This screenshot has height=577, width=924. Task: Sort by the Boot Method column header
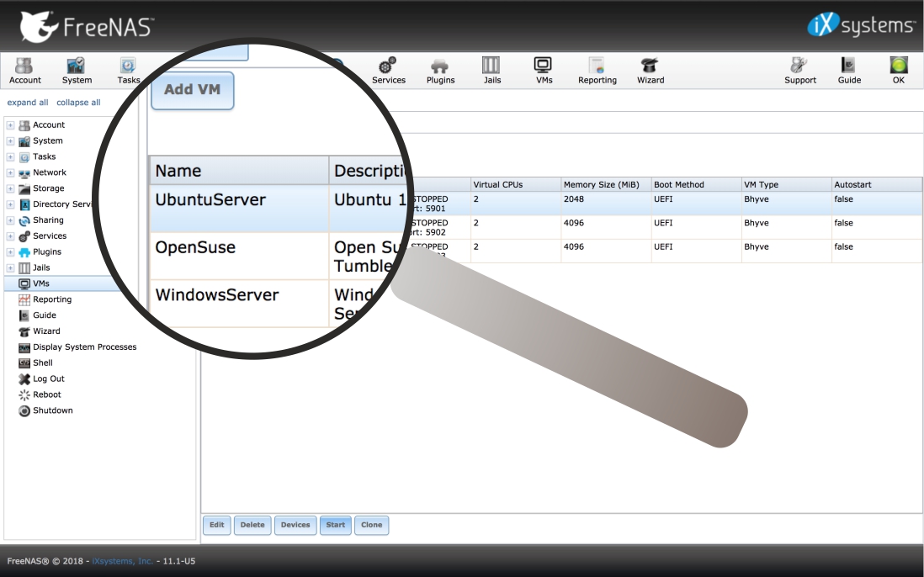pyautogui.click(x=696, y=184)
